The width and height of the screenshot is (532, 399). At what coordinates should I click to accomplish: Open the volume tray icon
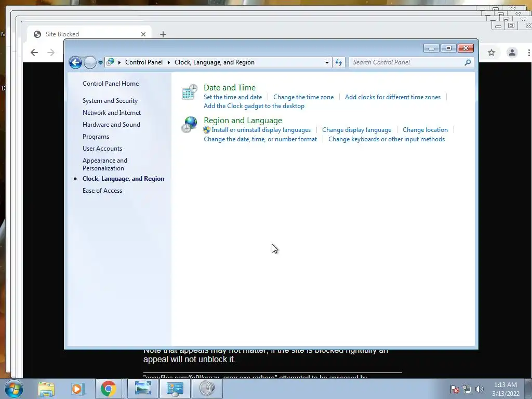(479, 389)
